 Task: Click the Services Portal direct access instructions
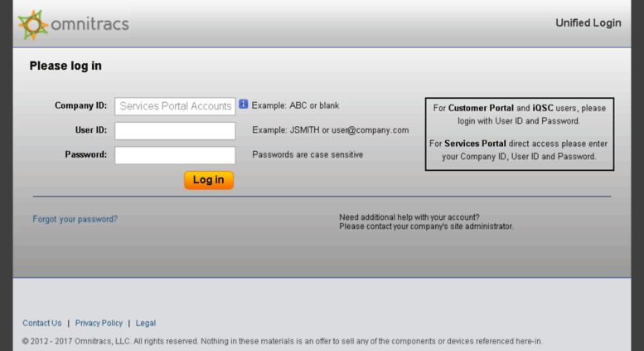tap(519, 149)
